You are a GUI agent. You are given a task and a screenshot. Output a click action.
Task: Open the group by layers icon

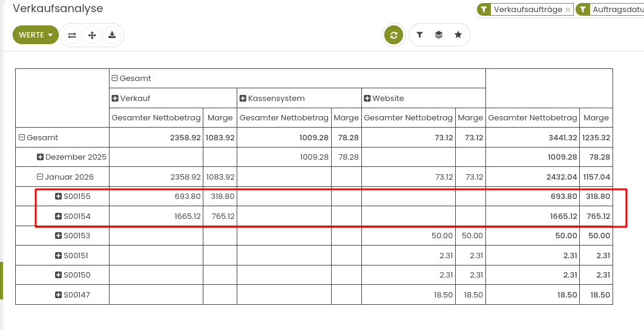(439, 35)
